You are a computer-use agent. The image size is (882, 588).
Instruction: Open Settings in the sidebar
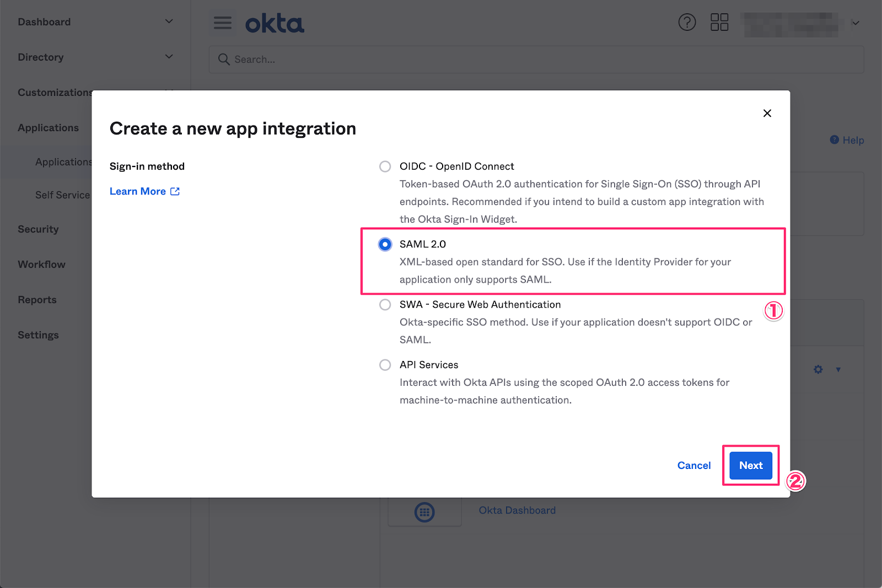click(38, 335)
